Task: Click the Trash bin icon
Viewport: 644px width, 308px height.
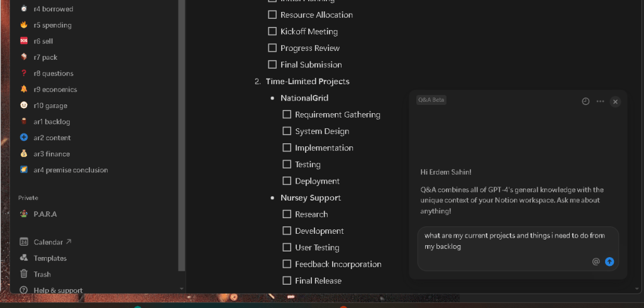Action: coord(24,273)
